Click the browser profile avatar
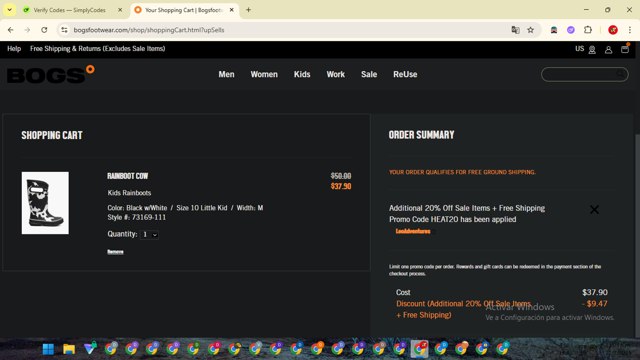This screenshot has width=640, height=360. (613, 30)
